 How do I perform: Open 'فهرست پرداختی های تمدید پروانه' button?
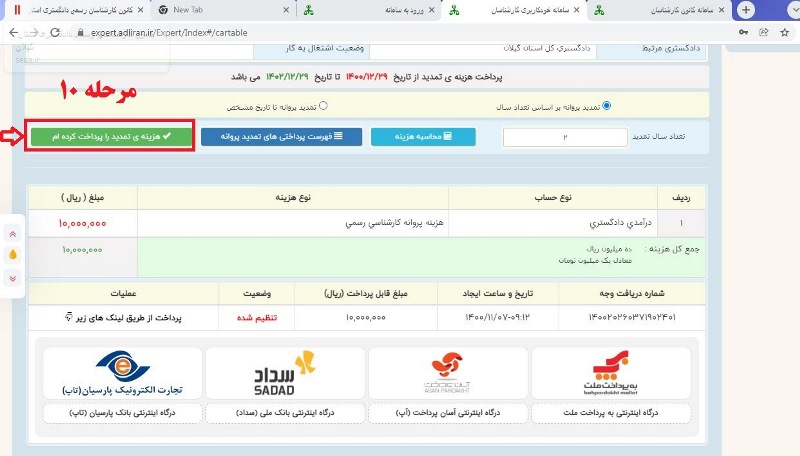tap(281, 136)
